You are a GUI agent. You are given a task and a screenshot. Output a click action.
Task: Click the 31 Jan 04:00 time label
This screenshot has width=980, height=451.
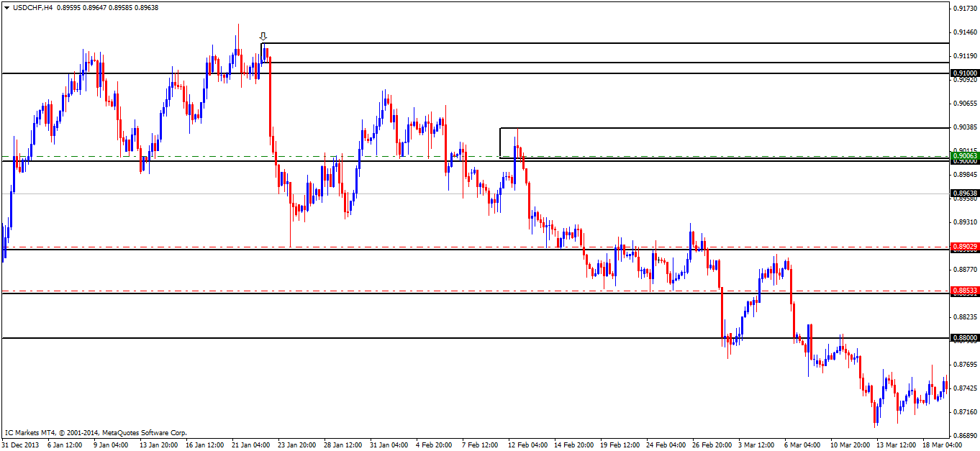pos(389,445)
